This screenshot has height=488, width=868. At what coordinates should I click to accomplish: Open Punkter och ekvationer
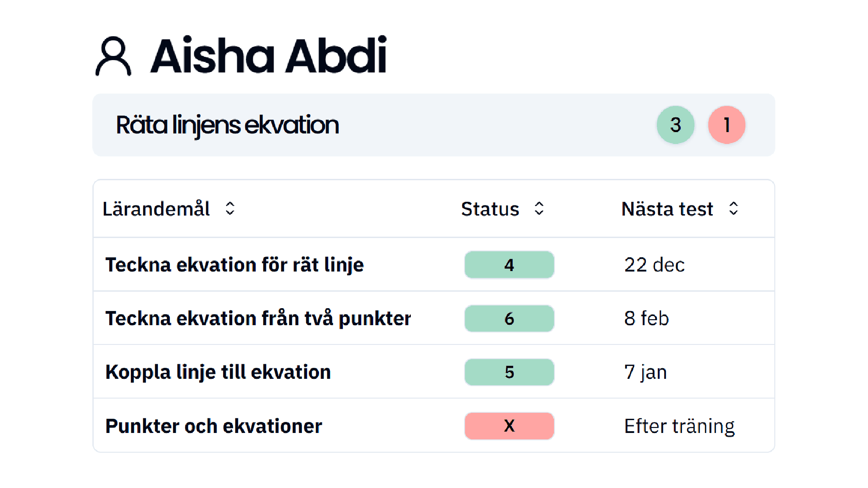coord(213,426)
